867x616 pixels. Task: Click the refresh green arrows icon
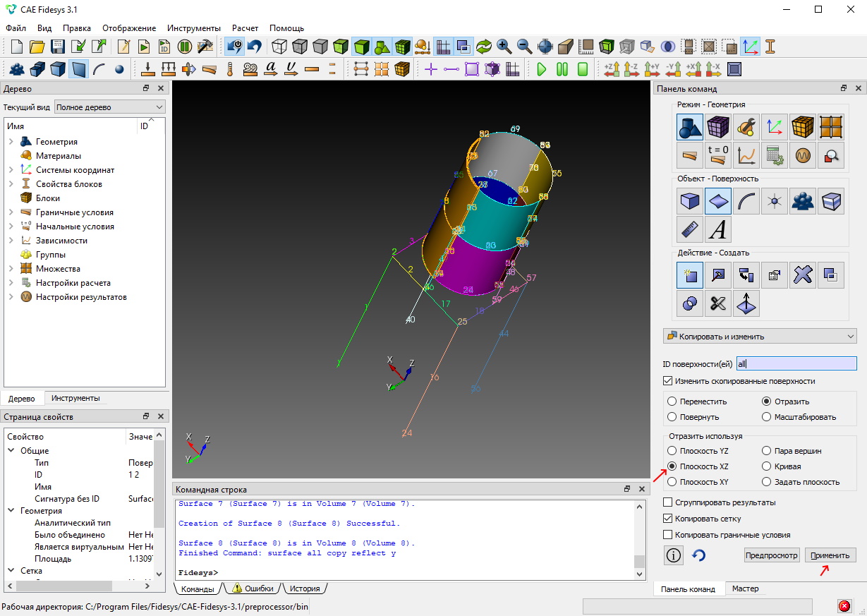click(483, 47)
